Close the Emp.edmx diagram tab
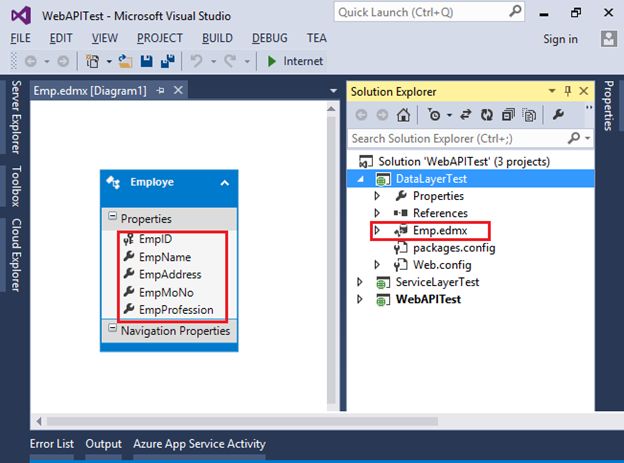Image resolution: width=624 pixels, height=463 pixels. tap(178, 90)
